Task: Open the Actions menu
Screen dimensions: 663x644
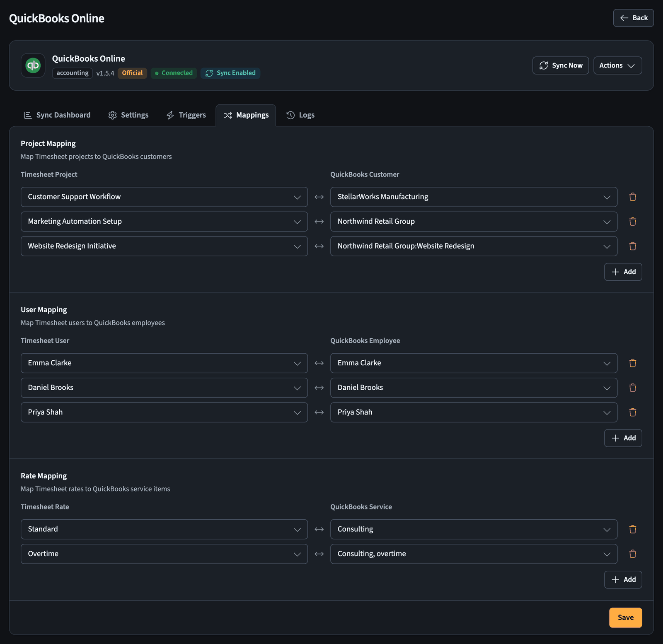Action: [x=618, y=65]
